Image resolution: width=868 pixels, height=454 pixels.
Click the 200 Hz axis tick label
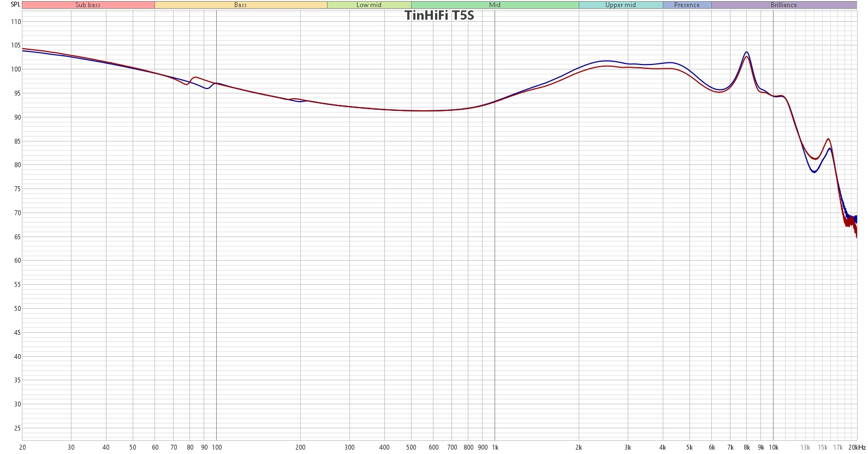[300, 447]
